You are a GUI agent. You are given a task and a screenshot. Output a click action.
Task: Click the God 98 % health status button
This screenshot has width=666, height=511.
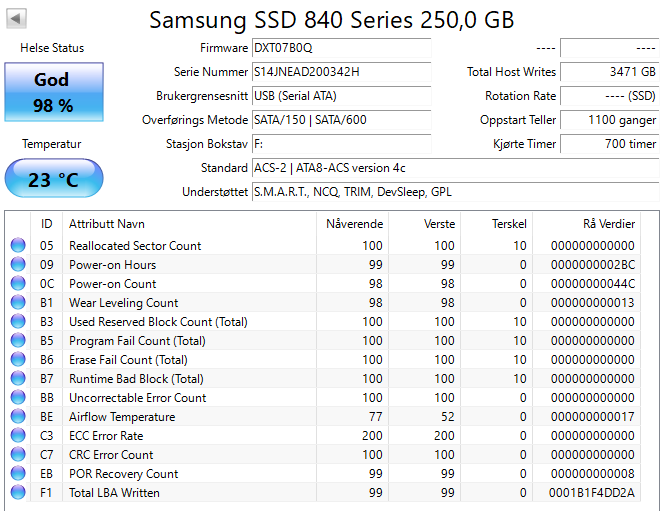click(x=52, y=92)
